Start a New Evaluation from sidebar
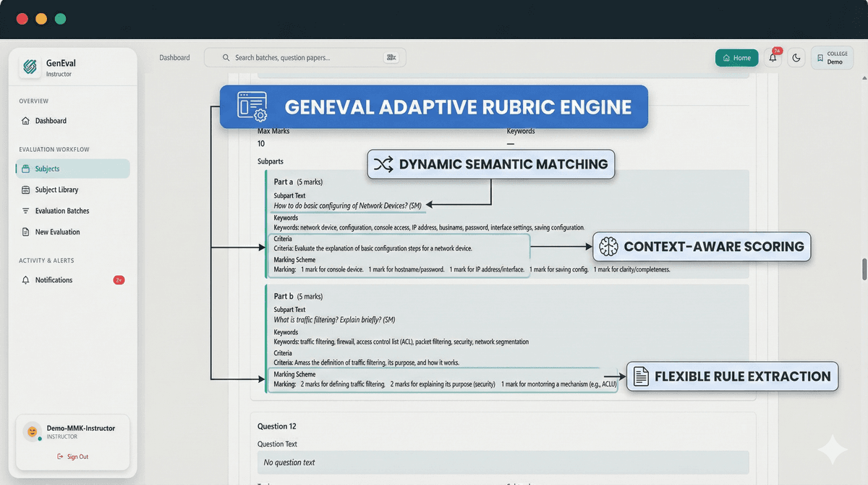 tap(72, 232)
